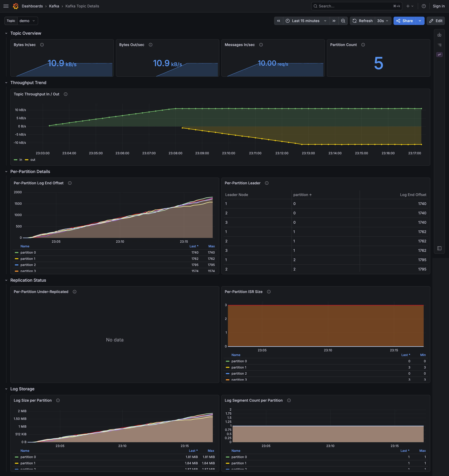Click the Share button
The width and height of the screenshot is (449, 476).
(404, 21)
